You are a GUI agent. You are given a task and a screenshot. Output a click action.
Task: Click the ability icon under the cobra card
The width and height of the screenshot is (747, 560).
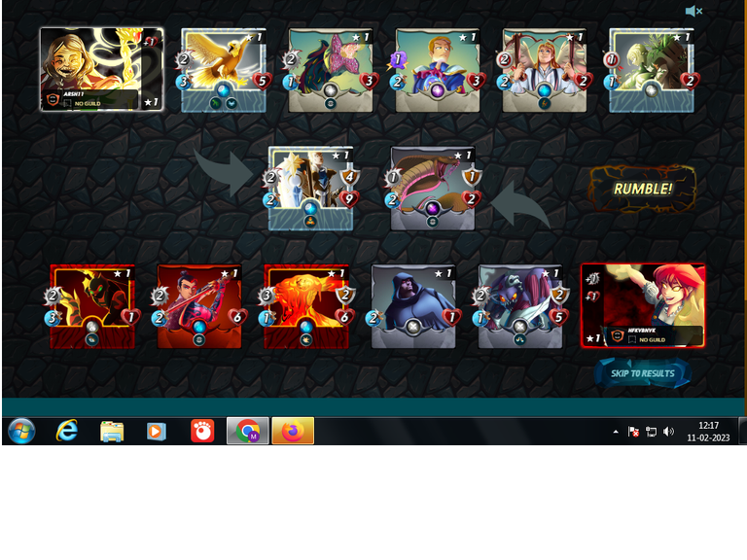(433, 221)
